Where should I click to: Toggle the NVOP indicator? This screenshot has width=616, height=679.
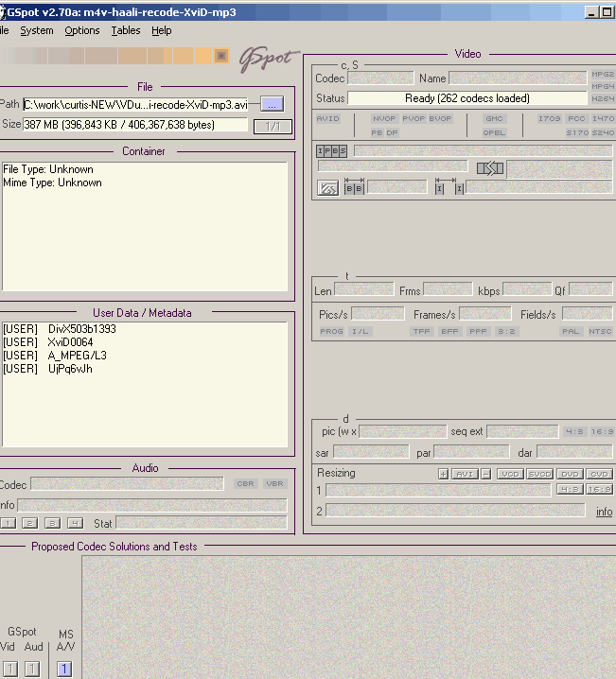384,118
